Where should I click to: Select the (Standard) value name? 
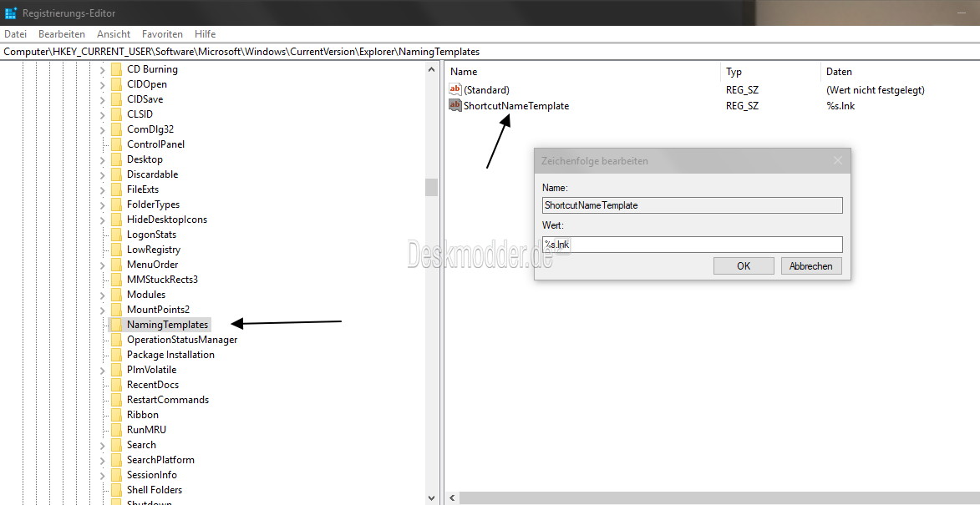pyautogui.click(x=486, y=90)
